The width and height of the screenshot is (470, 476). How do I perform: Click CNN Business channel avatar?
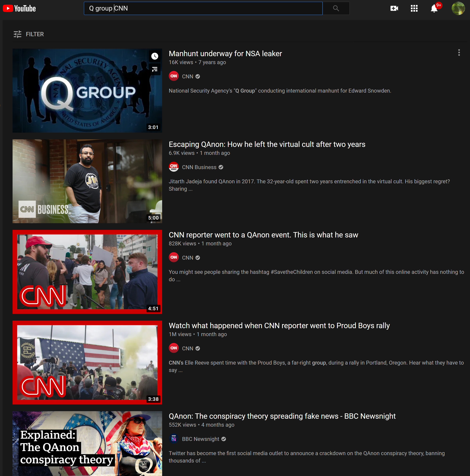point(174,167)
